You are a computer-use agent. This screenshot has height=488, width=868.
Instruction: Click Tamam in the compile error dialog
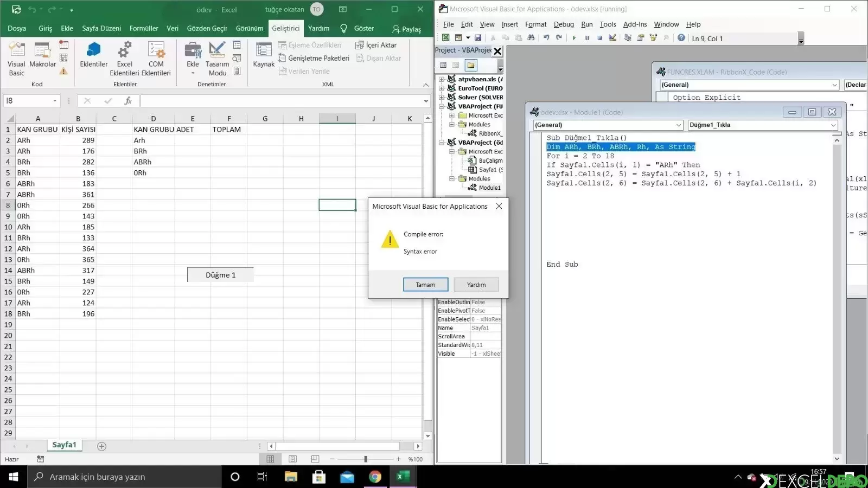[426, 285]
